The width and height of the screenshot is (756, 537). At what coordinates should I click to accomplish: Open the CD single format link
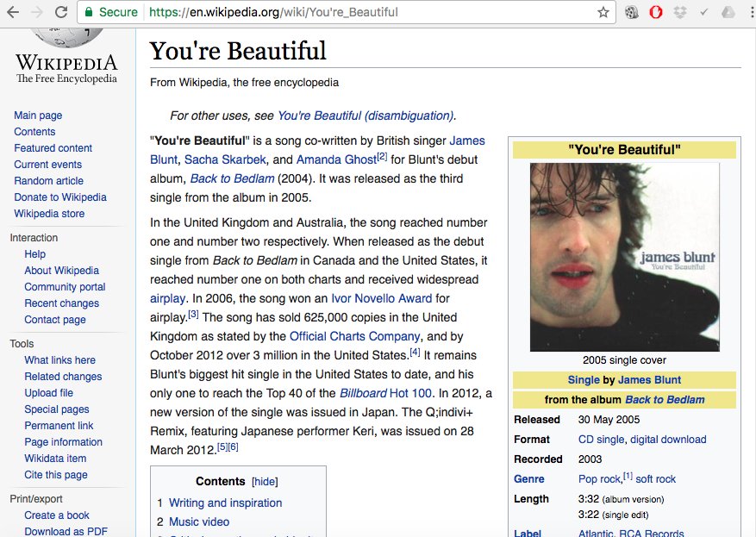[x=601, y=439]
